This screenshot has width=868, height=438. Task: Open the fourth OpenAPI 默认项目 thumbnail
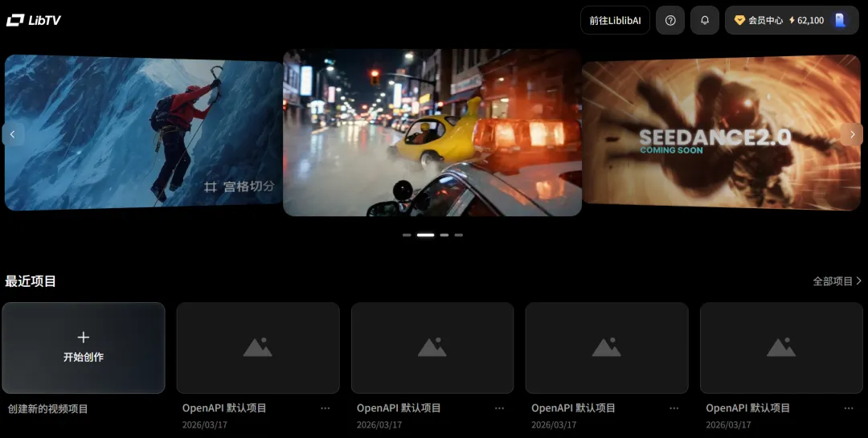(x=781, y=348)
